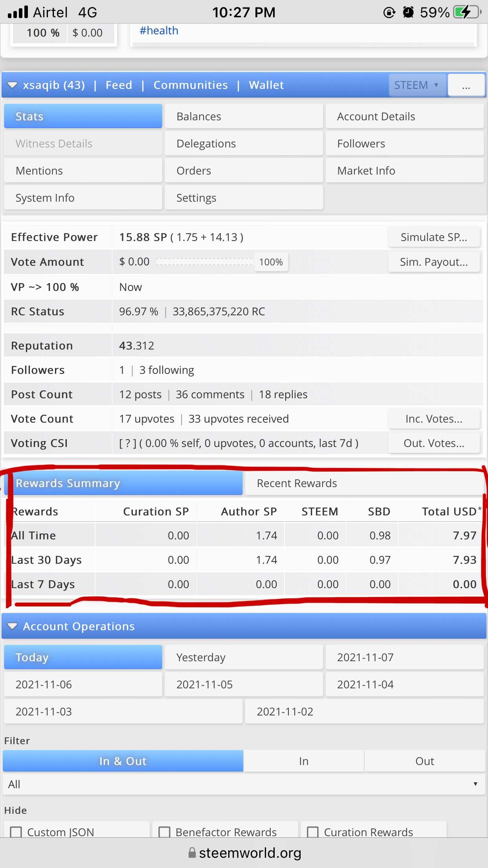This screenshot has height=868, width=488.
Task: Tap the lock icon in address bar
Action: (x=192, y=853)
